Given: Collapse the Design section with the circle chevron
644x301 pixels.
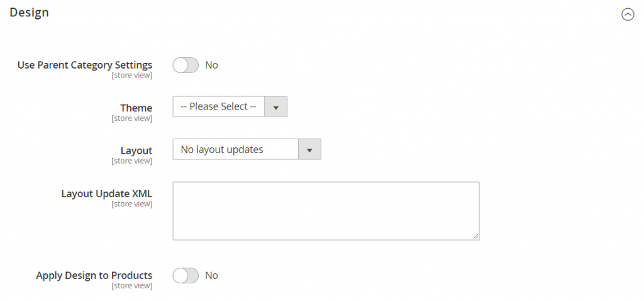Looking at the screenshot, I should click(x=628, y=15).
